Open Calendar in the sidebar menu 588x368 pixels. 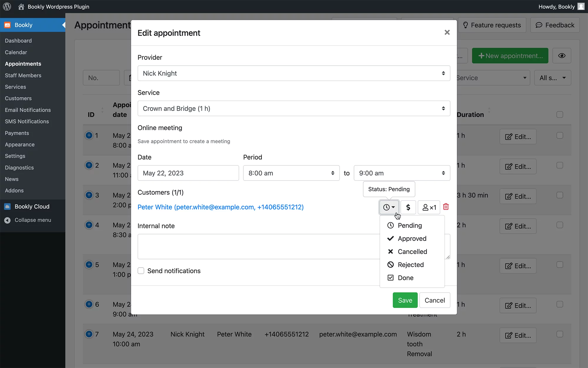16,52
